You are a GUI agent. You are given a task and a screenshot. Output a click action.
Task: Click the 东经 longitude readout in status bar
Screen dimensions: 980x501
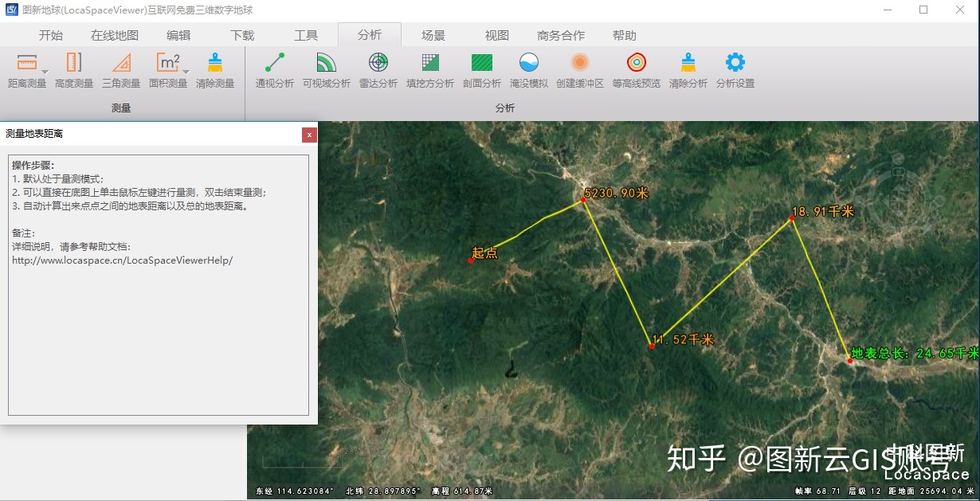(x=294, y=491)
